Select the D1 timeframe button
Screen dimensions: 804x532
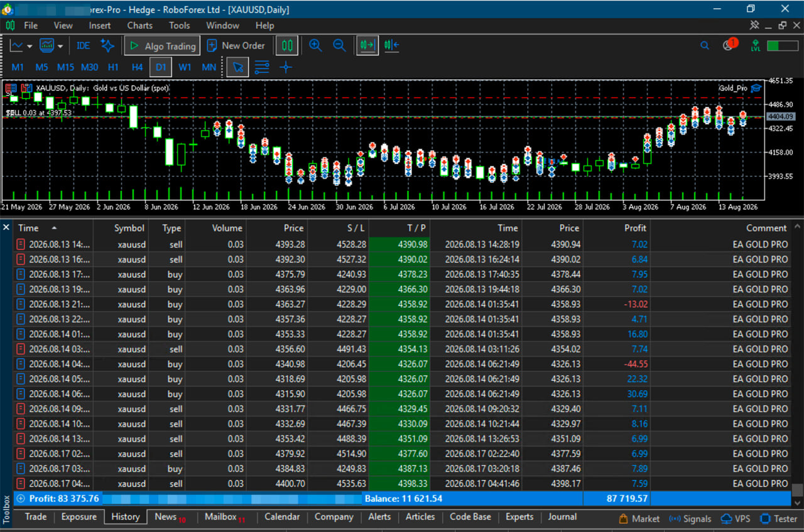(x=161, y=67)
